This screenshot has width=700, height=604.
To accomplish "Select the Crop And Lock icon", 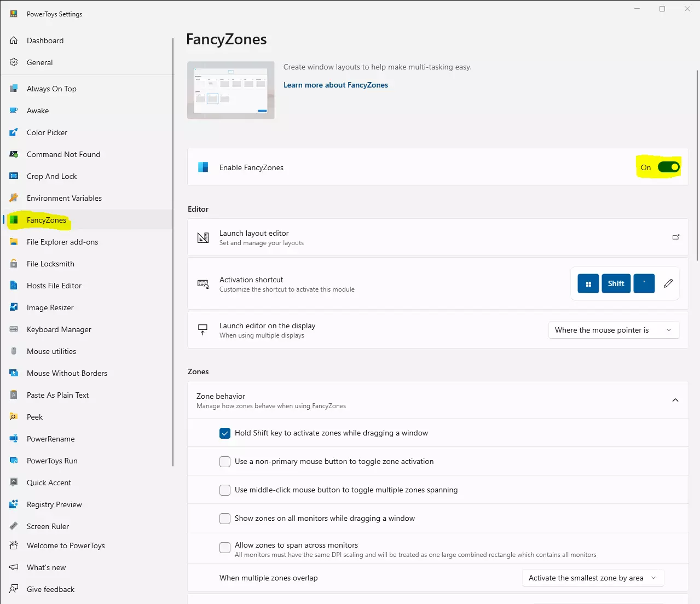I will pyautogui.click(x=14, y=176).
